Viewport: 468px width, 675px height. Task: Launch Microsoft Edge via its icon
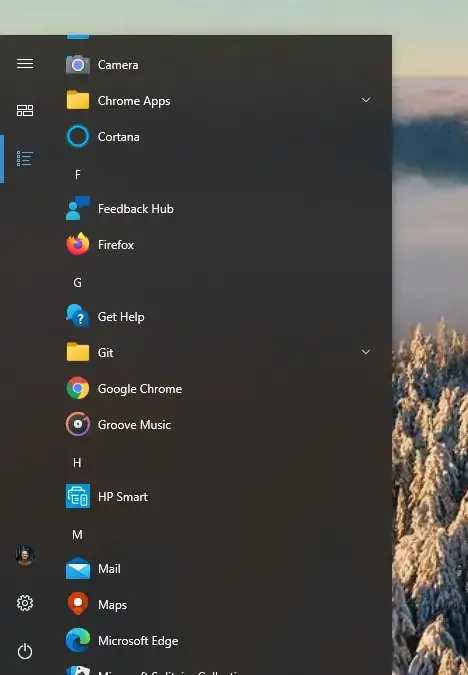tap(78, 640)
